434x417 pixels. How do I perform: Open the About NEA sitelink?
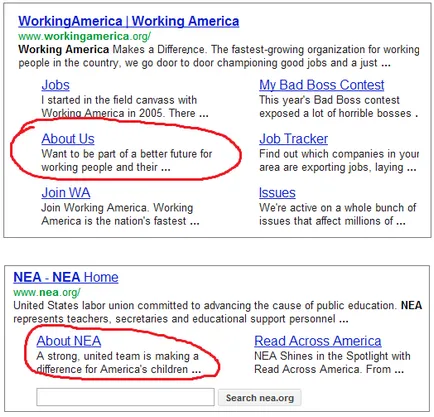pos(69,341)
